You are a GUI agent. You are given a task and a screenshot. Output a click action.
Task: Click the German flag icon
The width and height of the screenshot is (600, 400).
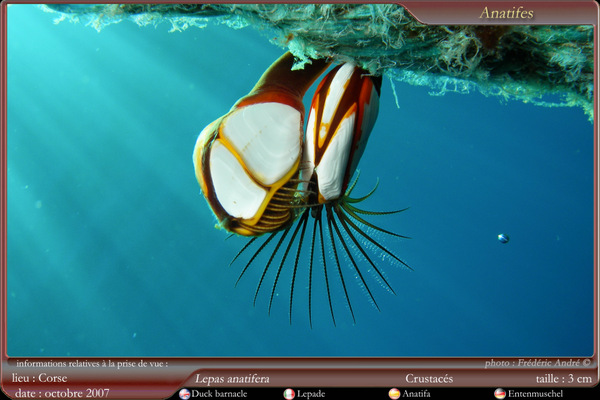(500, 394)
